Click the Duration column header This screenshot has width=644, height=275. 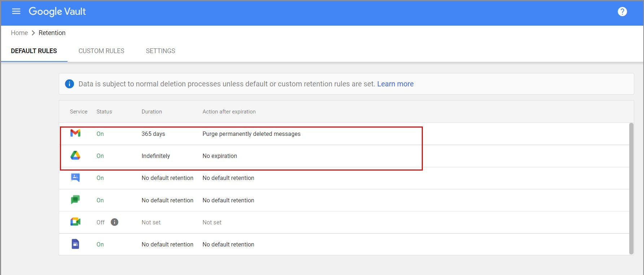152,112
